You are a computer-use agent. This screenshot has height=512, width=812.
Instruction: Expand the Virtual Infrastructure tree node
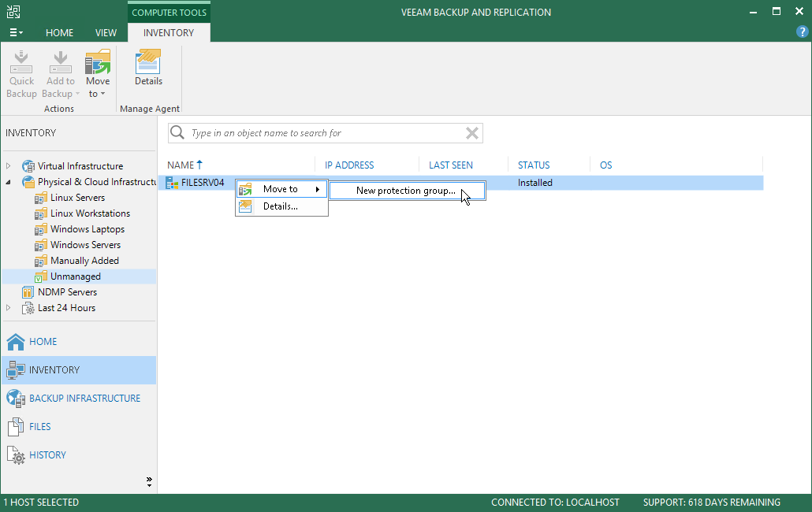click(x=9, y=166)
